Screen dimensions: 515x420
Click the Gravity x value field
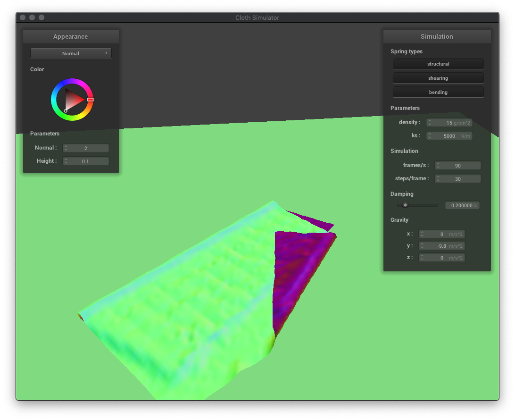point(442,234)
